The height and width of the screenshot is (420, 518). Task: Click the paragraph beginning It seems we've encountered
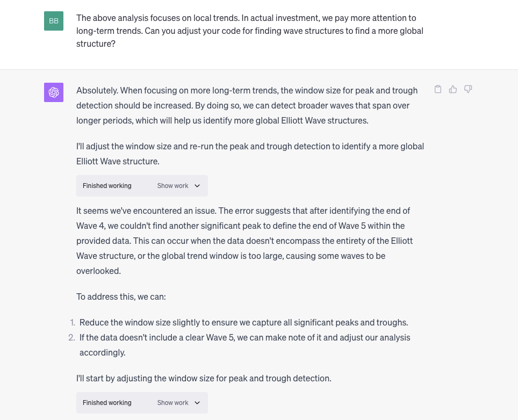click(244, 241)
